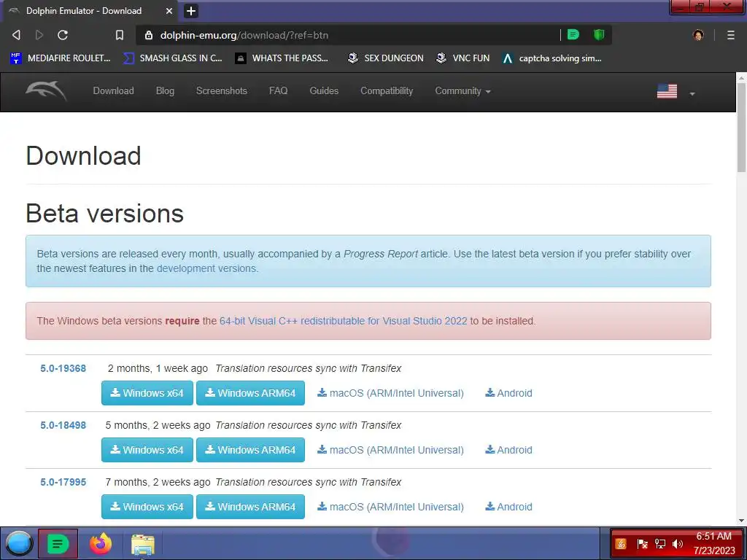The image size is (747, 560).
Task: Download Android build for 5.0-18498
Action: click(x=508, y=450)
